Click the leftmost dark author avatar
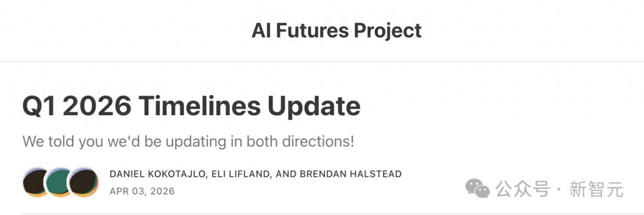 tap(35, 182)
